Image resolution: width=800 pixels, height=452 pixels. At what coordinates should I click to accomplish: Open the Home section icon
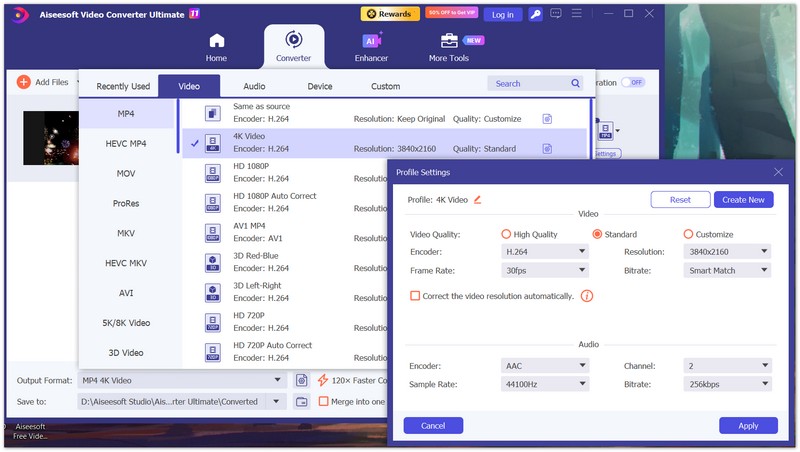click(217, 40)
